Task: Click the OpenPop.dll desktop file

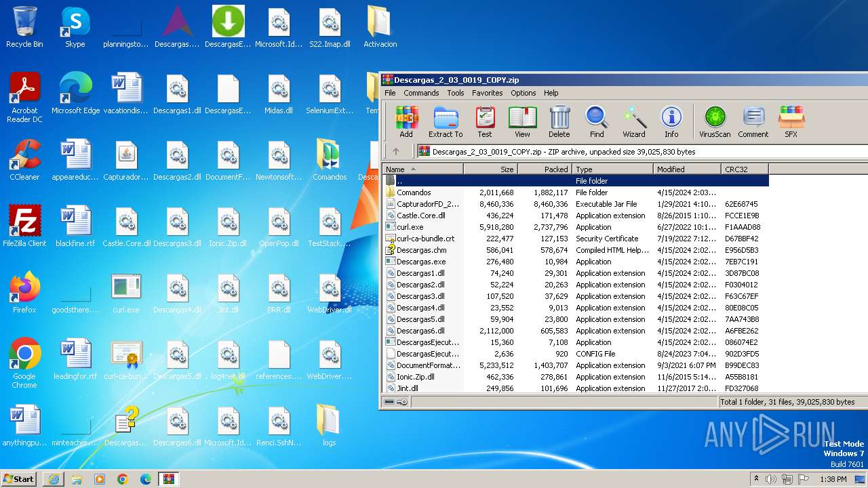Action: point(279,226)
